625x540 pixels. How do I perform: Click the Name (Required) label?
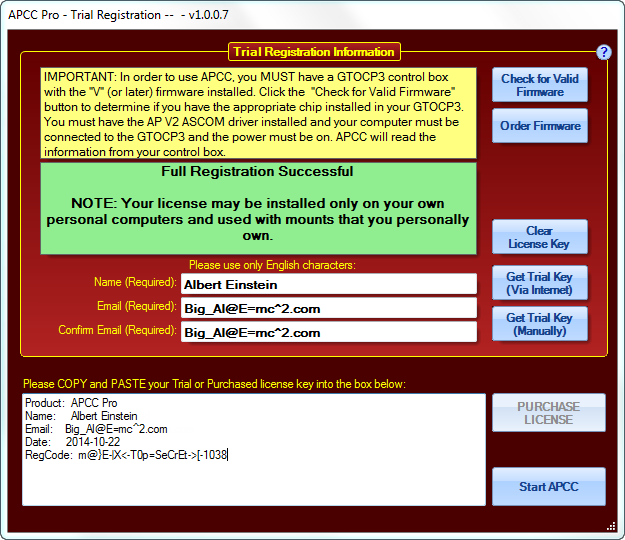135,282
